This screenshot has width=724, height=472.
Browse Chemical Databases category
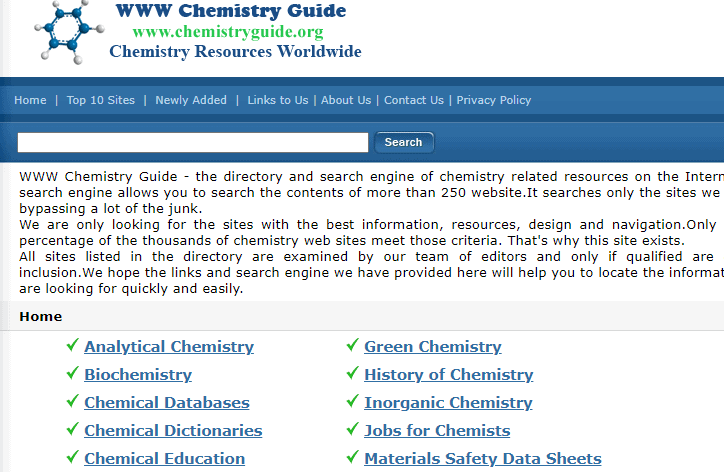(167, 403)
